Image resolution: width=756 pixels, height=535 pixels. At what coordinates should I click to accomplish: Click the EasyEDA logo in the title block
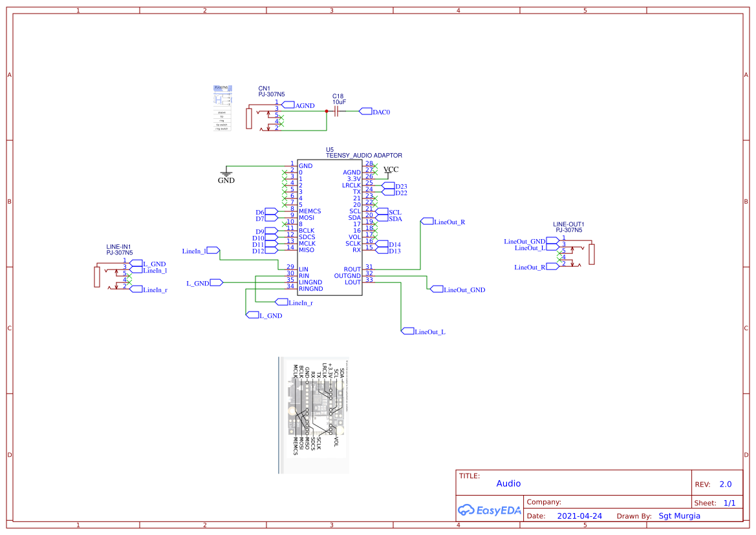point(490,510)
